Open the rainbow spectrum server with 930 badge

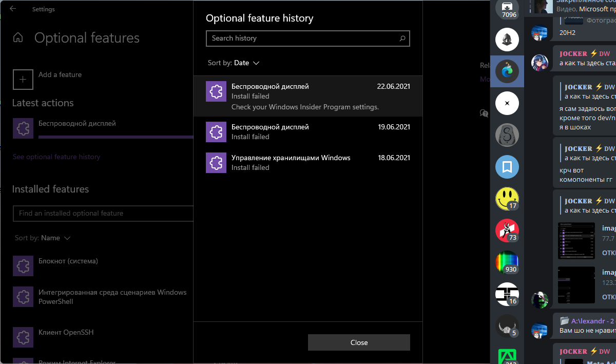[x=507, y=262]
